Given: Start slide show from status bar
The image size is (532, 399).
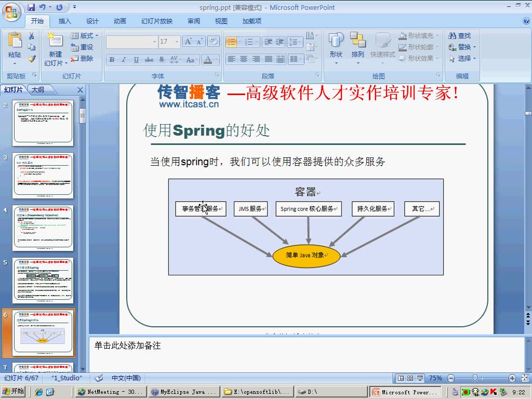Looking at the screenshot, I should tap(420, 378).
